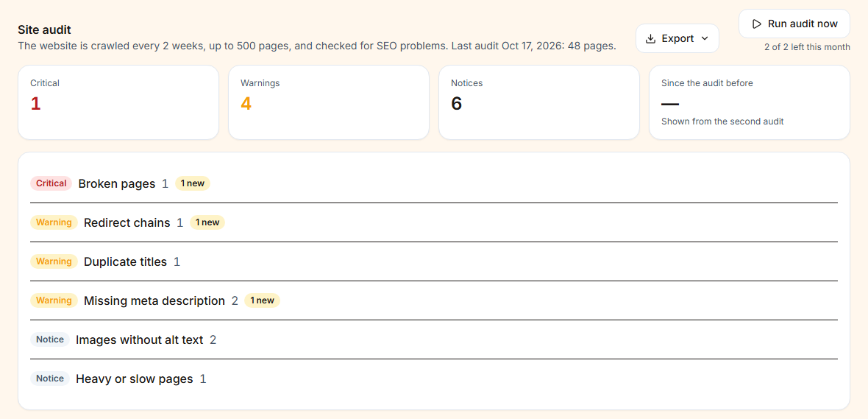Viewport: 868px width, 419px height.
Task: Expand the Duplicate titles issue row
Action: click(434, 261)
